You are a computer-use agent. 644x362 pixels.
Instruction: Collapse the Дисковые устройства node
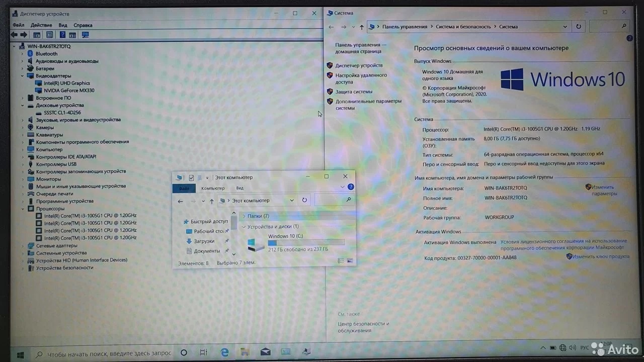coord(22,106)
